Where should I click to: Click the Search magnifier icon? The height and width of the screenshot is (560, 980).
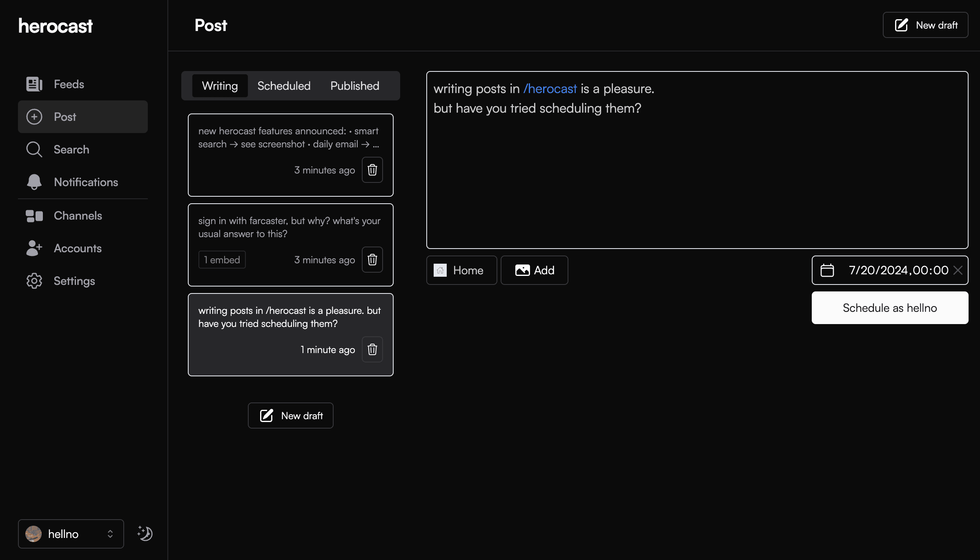(x=34, y=149)
